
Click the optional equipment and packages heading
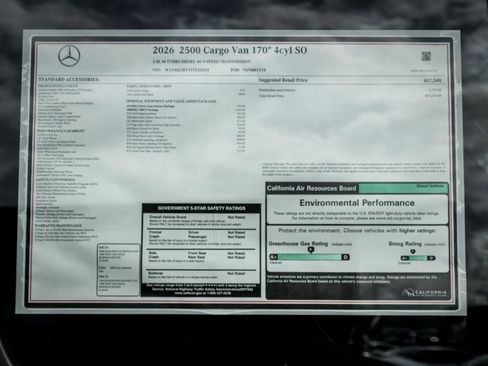[x=171, y=101]
